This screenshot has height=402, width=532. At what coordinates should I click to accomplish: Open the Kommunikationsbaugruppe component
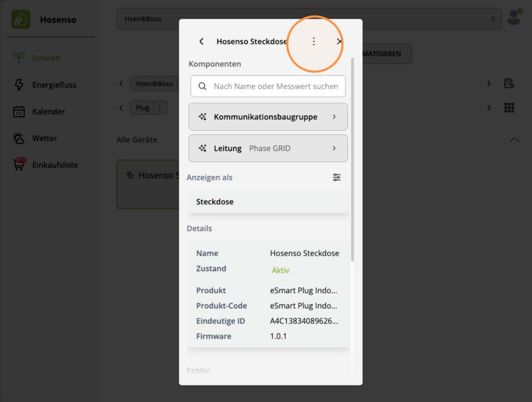click(x=268, y=117)
